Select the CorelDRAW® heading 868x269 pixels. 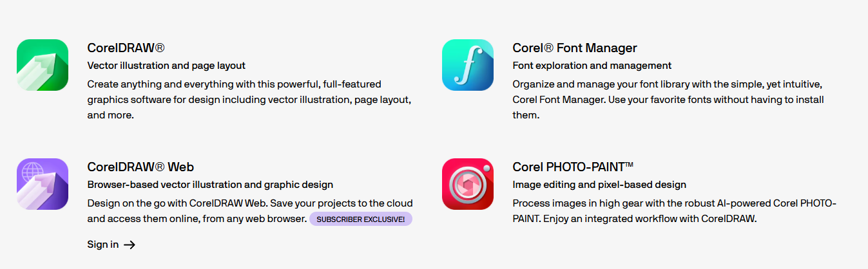(x=126, y=48)
